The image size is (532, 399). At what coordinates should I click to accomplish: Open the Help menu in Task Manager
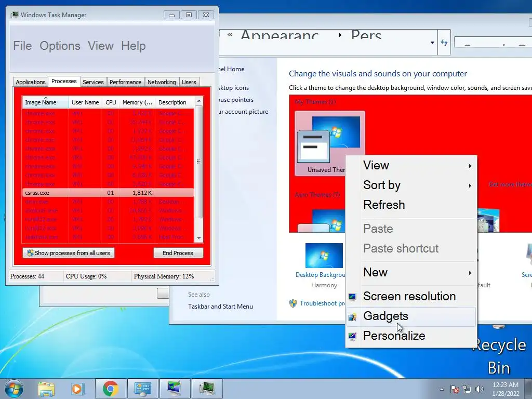pyautogui.click(x=134, y=46)
